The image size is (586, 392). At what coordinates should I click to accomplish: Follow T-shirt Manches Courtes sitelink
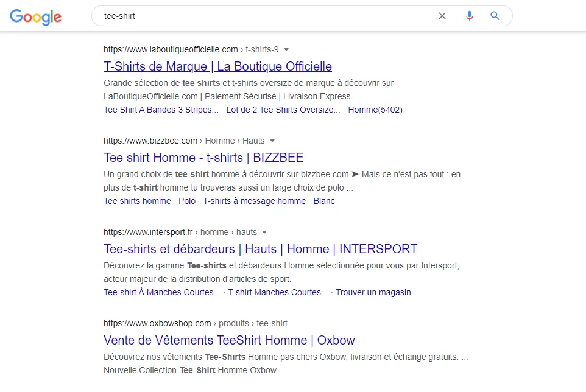tap(278, 292)
